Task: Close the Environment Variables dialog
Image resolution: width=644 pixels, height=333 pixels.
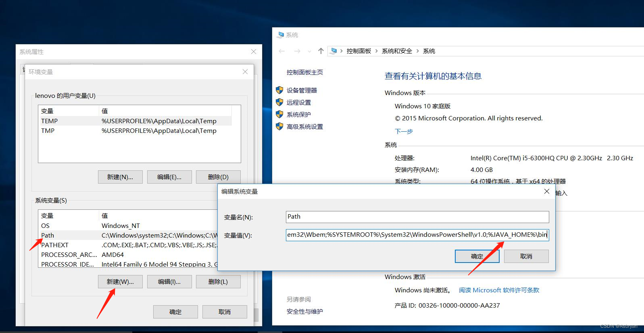Action: [x=245, y=72]
